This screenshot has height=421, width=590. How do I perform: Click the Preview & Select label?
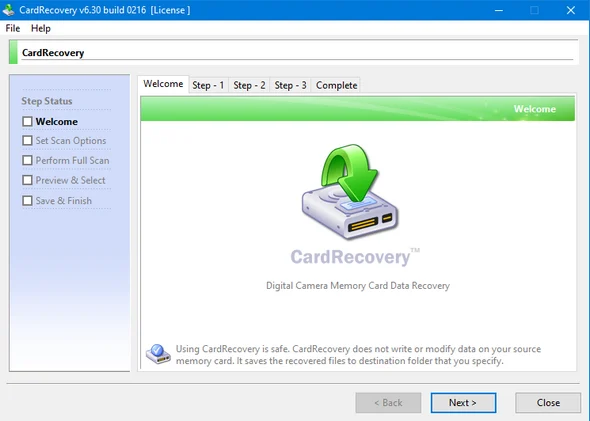pyautogui.click(x=70, y=180)
